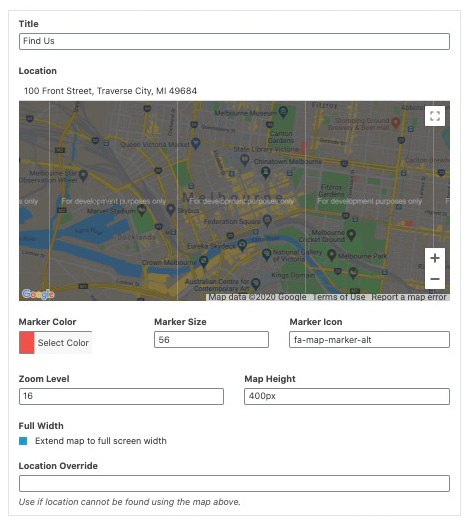This screenshot has width=470, height=524.
Task: Click the Federation Square map pin
Action: [267, 220]
